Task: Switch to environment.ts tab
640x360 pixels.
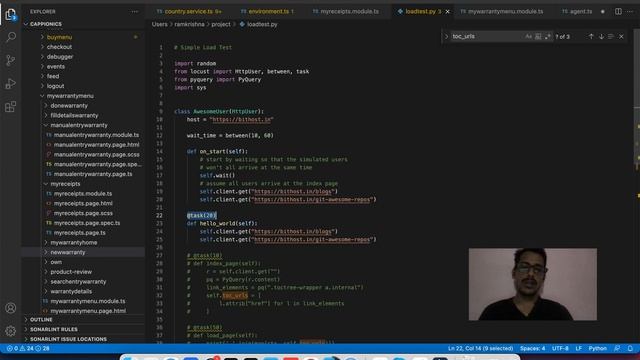Action: click(267, 11)
